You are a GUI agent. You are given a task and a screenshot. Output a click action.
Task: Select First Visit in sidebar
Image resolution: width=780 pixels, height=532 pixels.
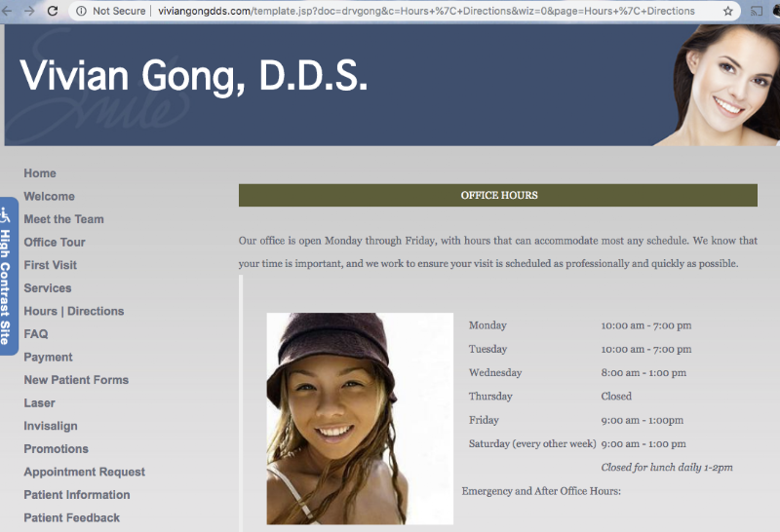pyautogui.click(x=51, y=265)
